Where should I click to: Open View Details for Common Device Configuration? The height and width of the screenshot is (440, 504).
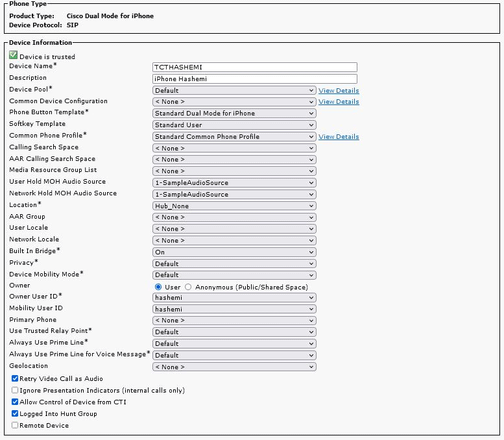pos(339,102)
